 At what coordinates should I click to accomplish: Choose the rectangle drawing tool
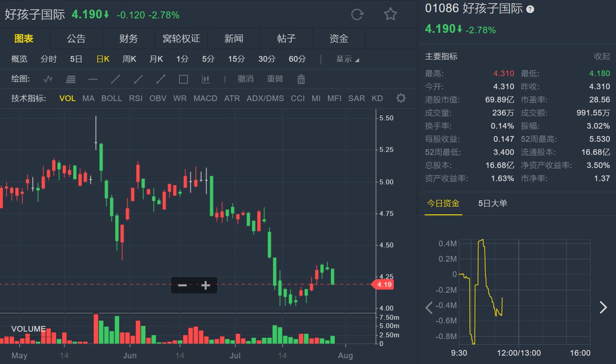[183, 79]
